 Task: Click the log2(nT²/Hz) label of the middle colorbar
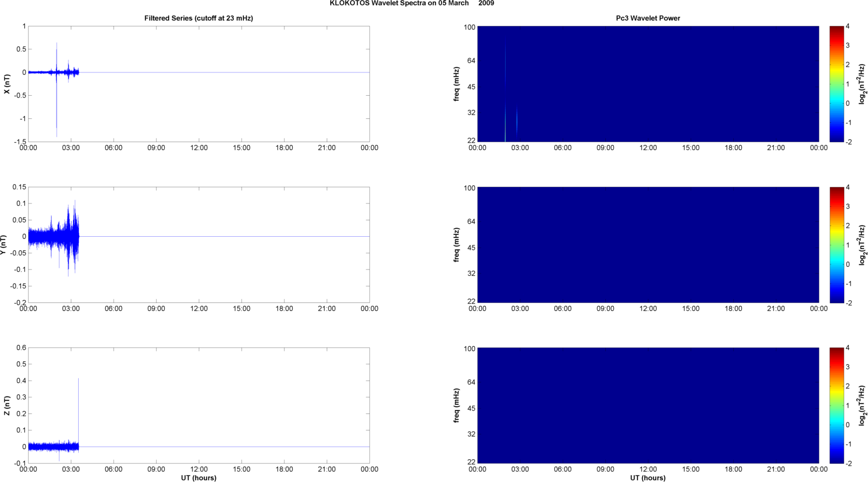862,245
